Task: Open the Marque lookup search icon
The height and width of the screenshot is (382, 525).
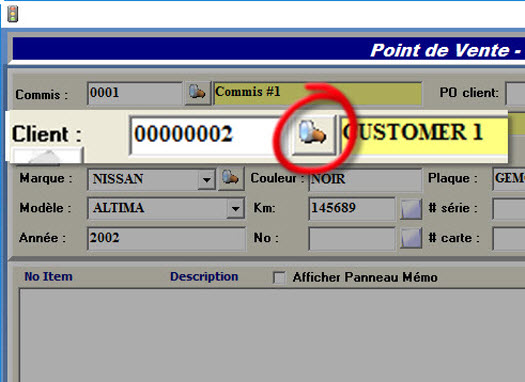Action: [x=231, y=178]
